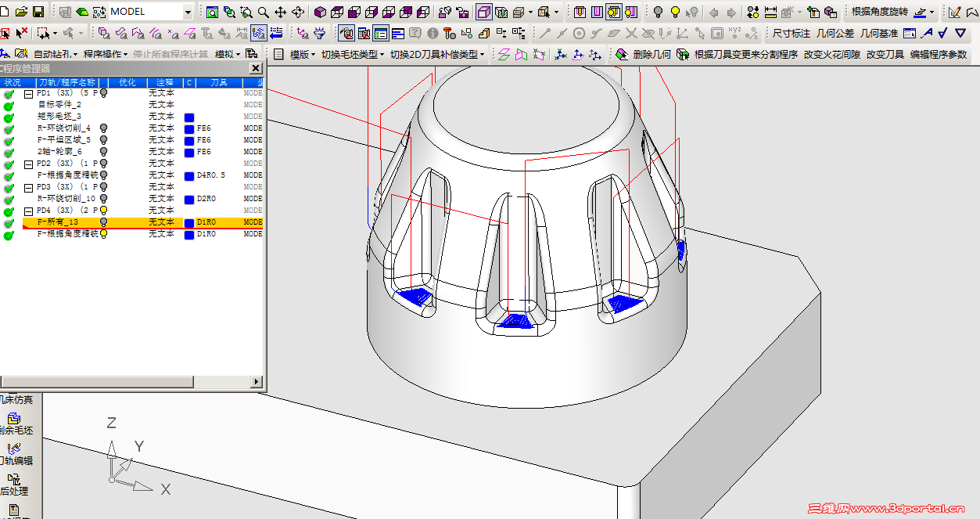The width and height of the screenshot is (980, 519).
Task: Toggle the yellow light bulb icon
Action: [x=674, y=12]
